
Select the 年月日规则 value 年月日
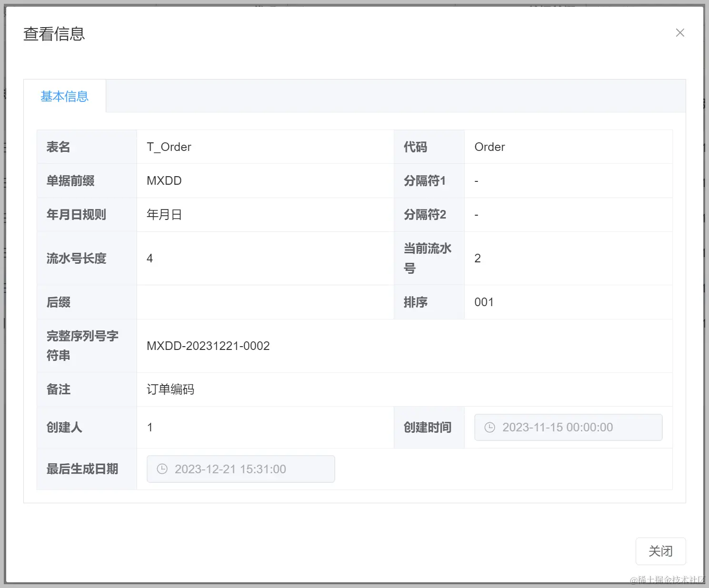click(164, 215)
